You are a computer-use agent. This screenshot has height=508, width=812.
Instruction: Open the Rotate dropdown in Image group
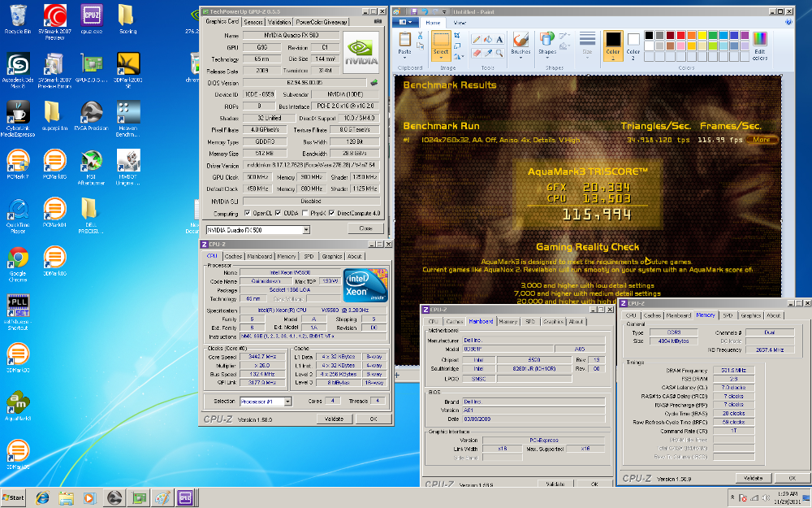tap(458, 57)
